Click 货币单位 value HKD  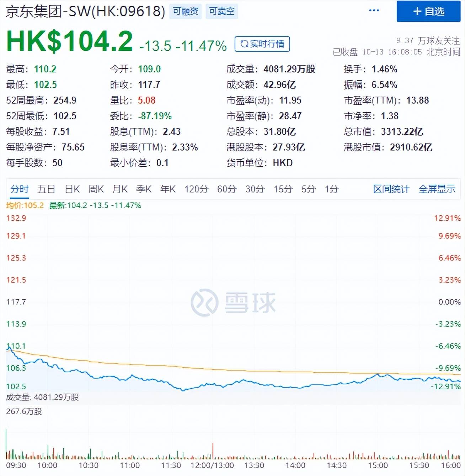click(283, 163)
